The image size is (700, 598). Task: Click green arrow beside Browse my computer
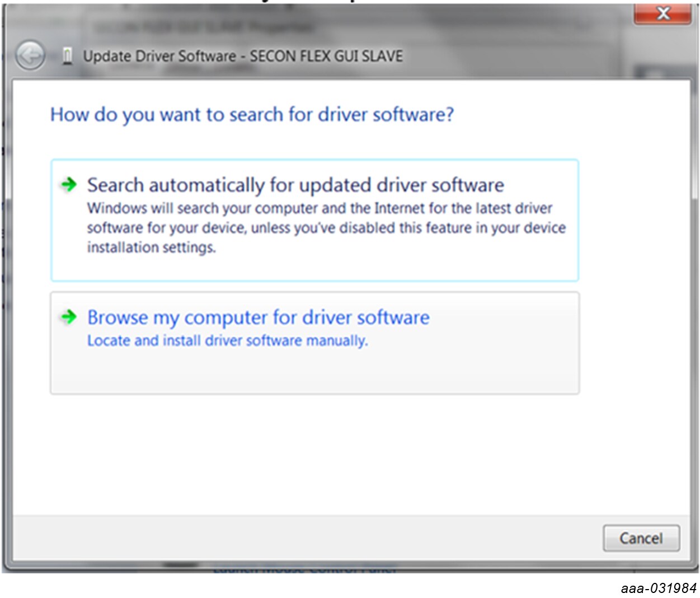click(x=68, y=317)
